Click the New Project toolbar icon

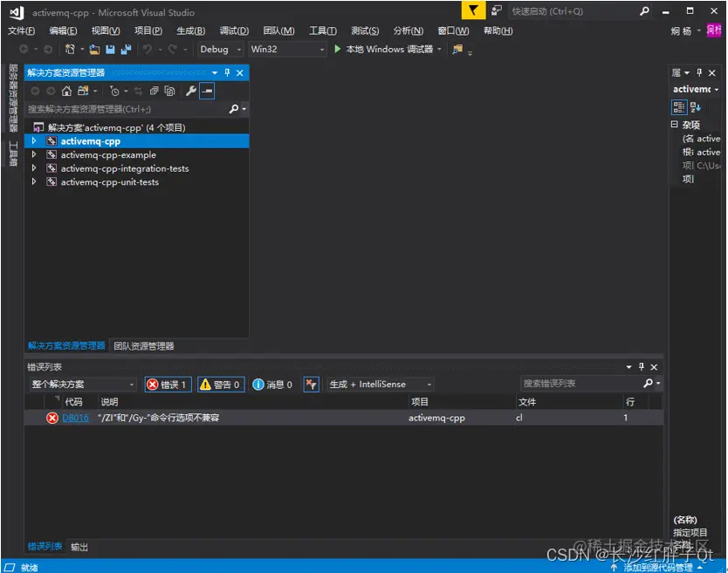pos(70,49)
